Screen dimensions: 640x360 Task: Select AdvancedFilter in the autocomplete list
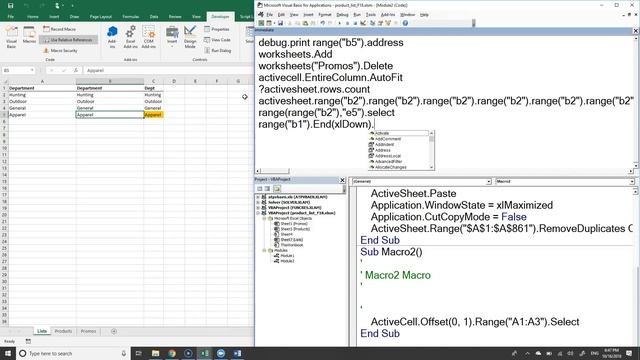(399, 162)
